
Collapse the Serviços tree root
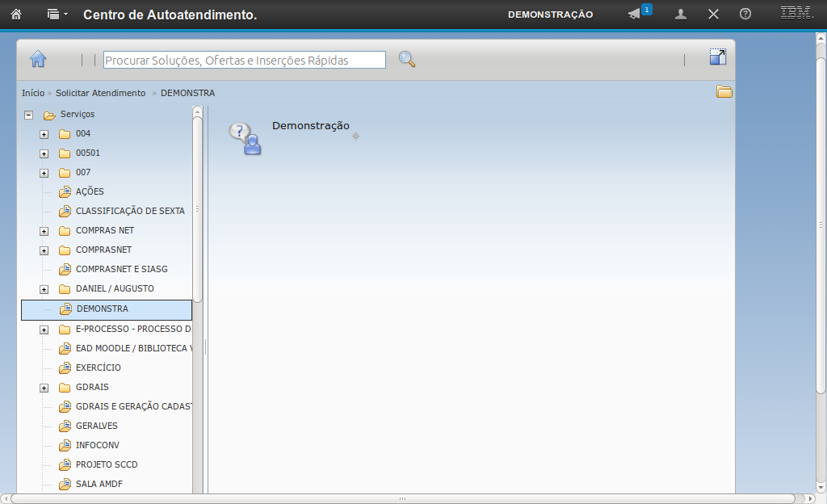[29, 115]
